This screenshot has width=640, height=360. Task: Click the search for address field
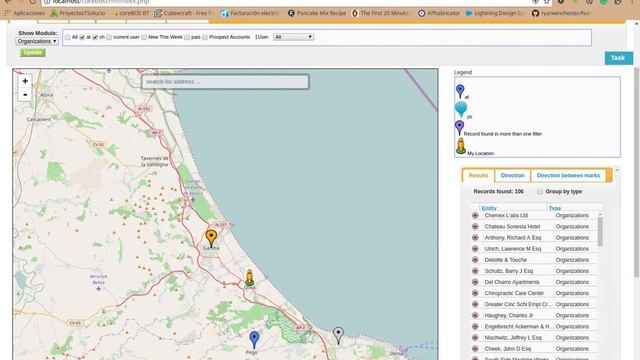[225, 82]
